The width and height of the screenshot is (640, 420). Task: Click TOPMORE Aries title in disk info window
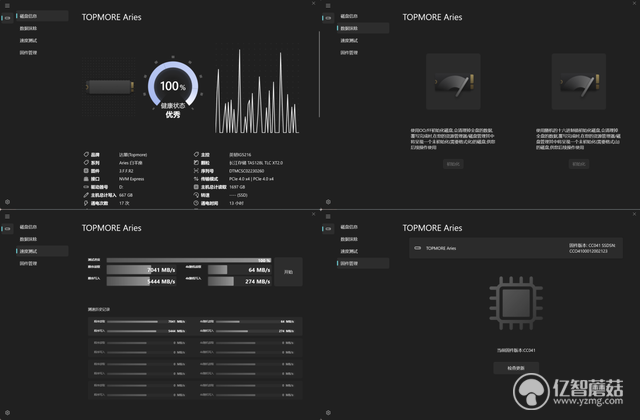point(111,17)
